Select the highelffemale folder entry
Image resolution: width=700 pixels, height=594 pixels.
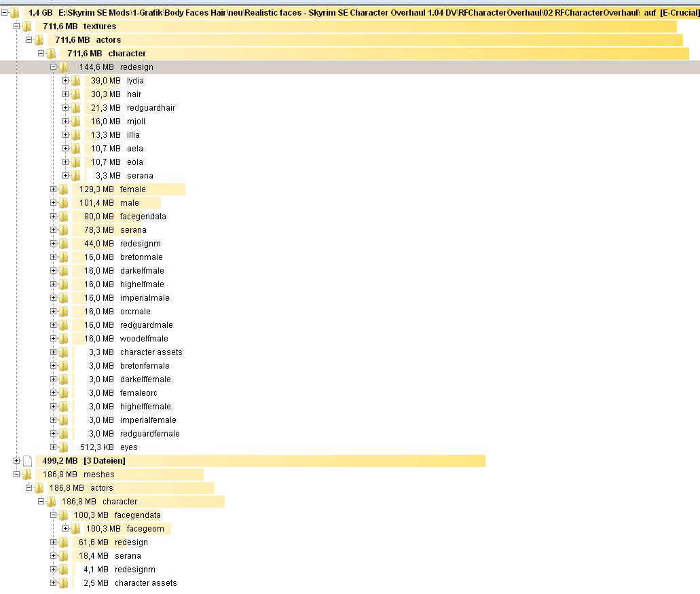click(x=145, y=407)
